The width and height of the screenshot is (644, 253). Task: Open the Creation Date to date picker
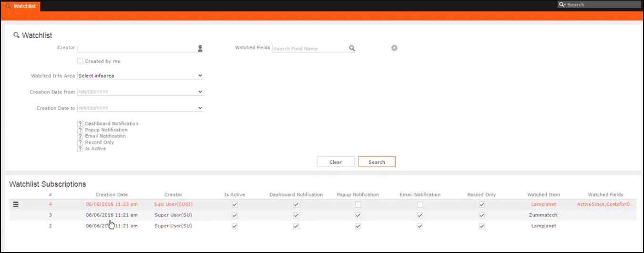(200, 108)
